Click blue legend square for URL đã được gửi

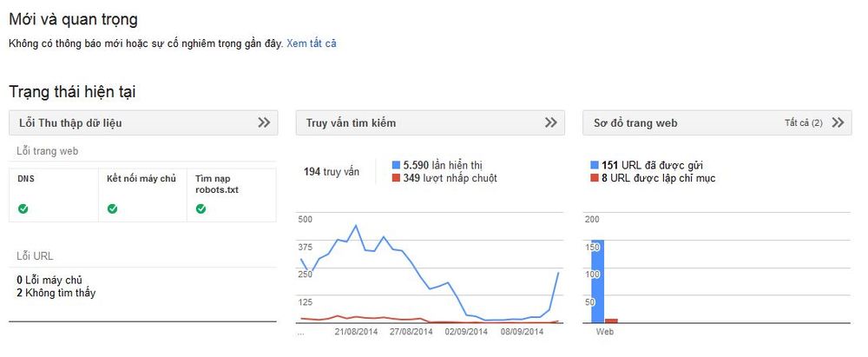[595, 165]
